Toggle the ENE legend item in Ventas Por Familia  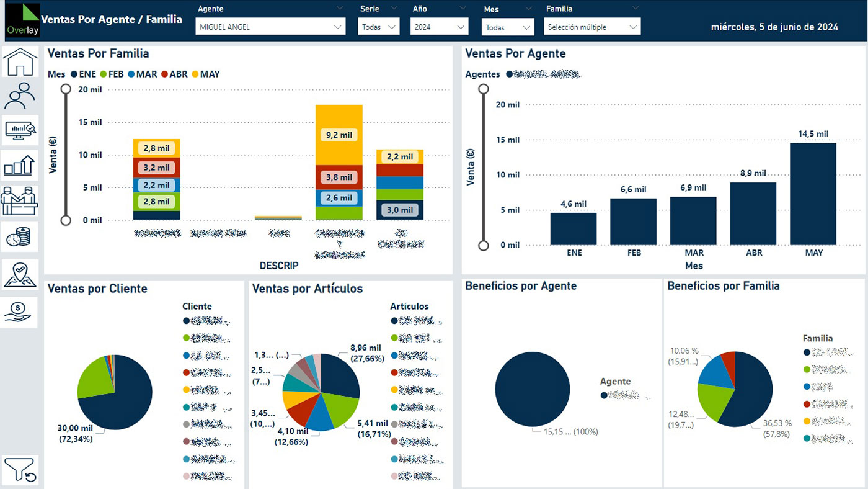[83, 74]
